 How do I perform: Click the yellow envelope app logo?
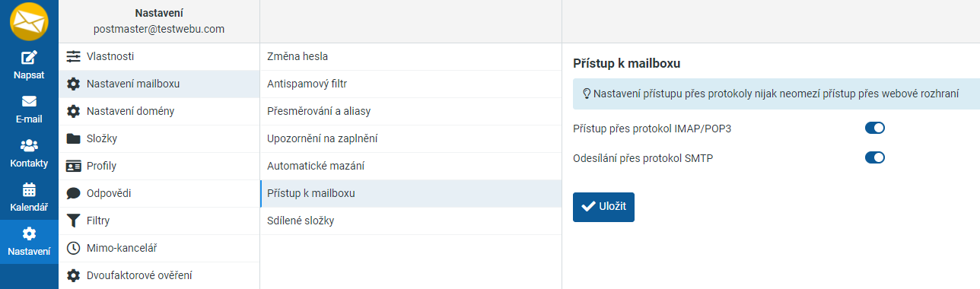[x=29, y=21]
